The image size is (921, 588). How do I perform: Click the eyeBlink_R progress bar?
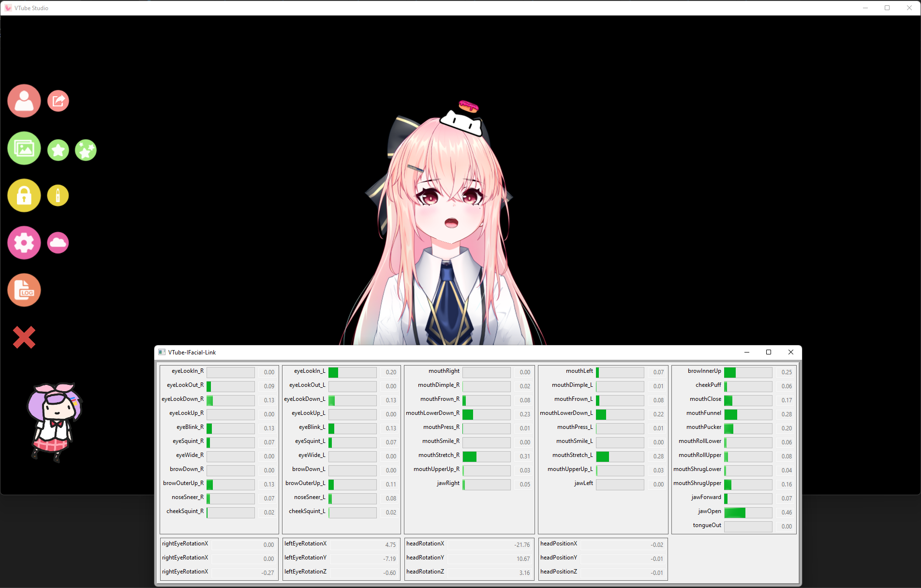click(231, 428)
